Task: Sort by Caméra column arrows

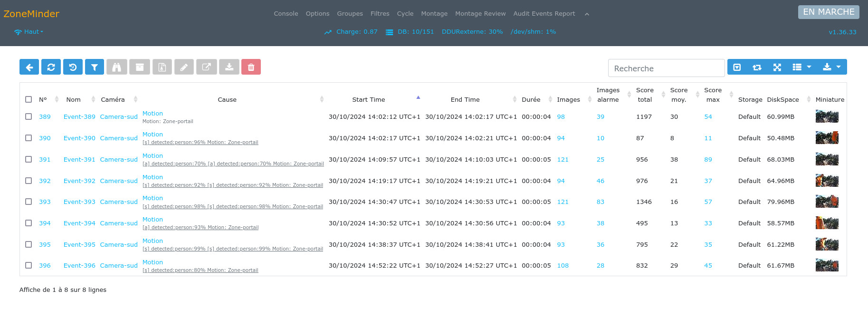Action: 135,99
